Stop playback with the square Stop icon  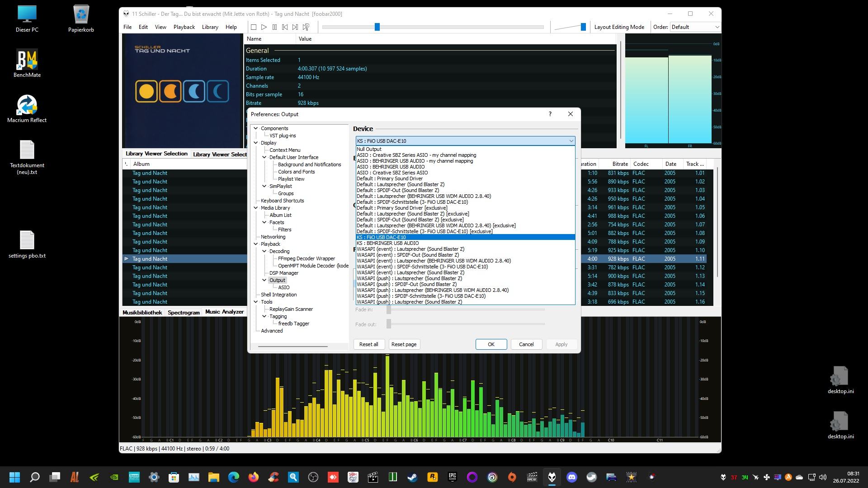[x=254, y=27]
